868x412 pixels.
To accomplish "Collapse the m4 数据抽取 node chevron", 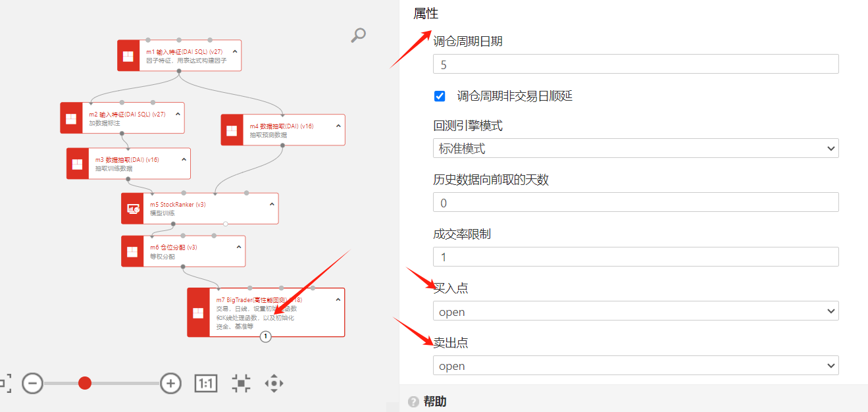I will [x=338, y=126].
